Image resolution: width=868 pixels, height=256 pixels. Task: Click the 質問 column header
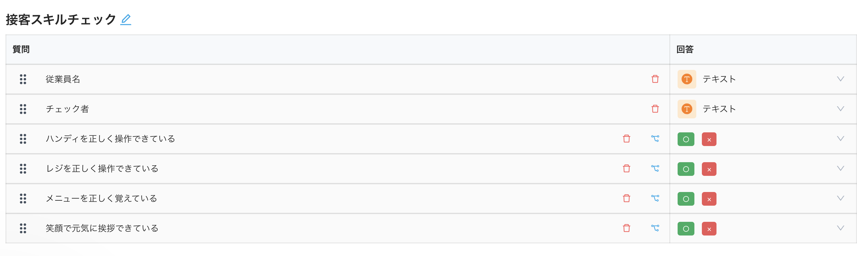pyautogui.click(x=21, y=49)
